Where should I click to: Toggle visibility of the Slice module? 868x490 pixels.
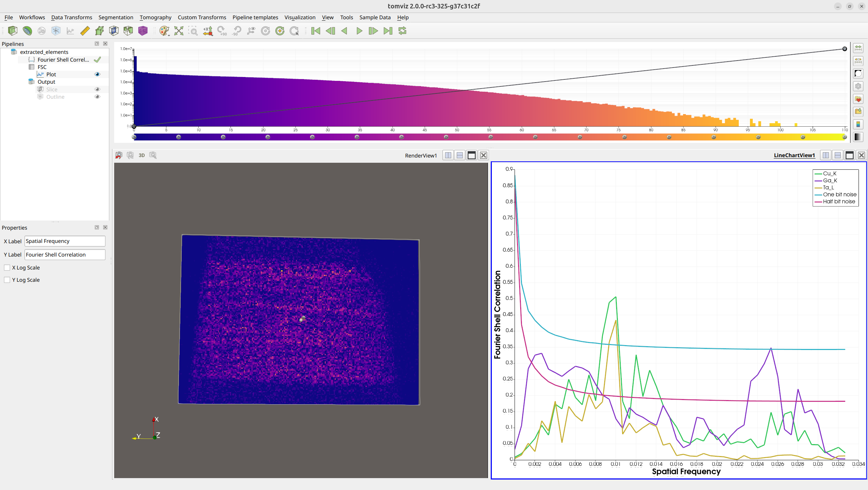[x=97, y=89]
